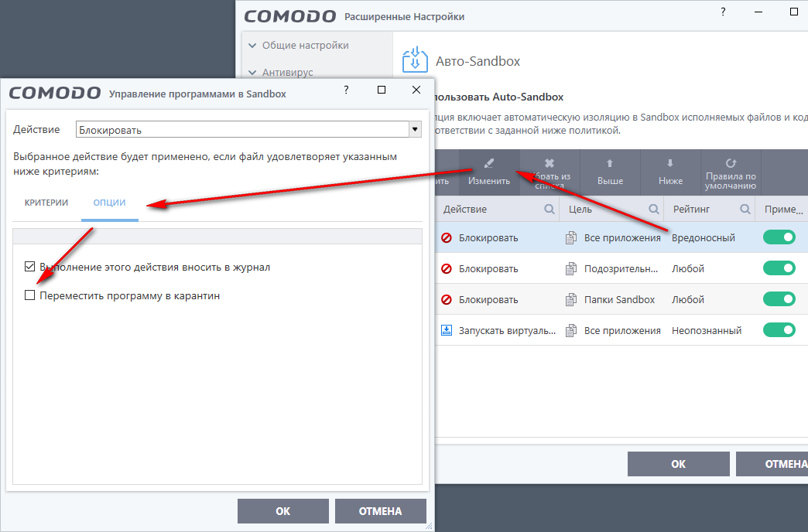The width and height of the screenshot is (808, 532).
Task: Select Запускать виртуаль... action text
Action: coord(507,330)
